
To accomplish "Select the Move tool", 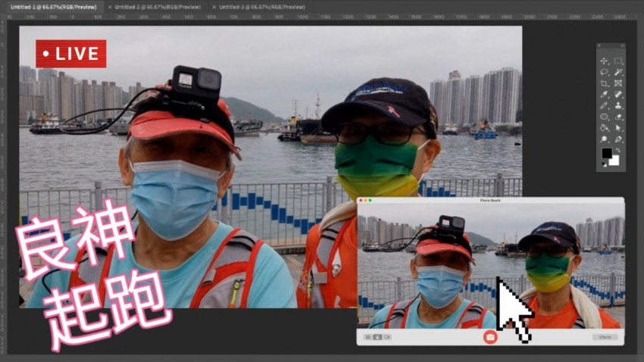I will pos(604,61).
